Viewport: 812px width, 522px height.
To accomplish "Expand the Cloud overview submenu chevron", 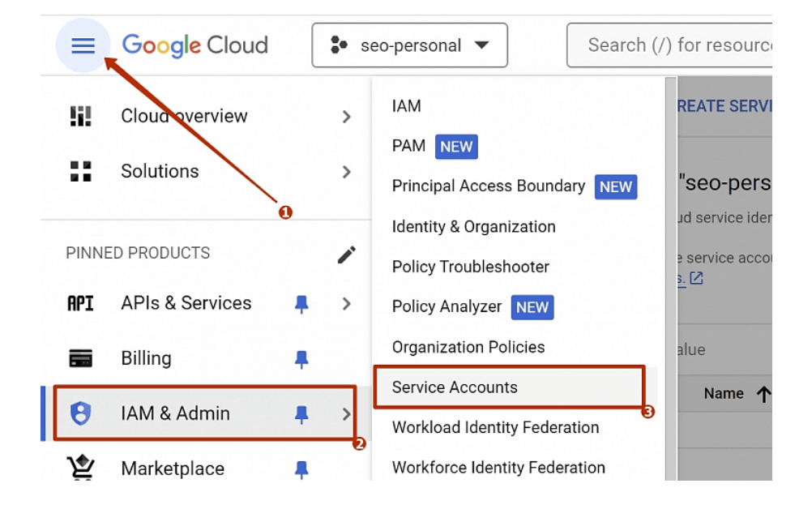I will pos(347,117).
